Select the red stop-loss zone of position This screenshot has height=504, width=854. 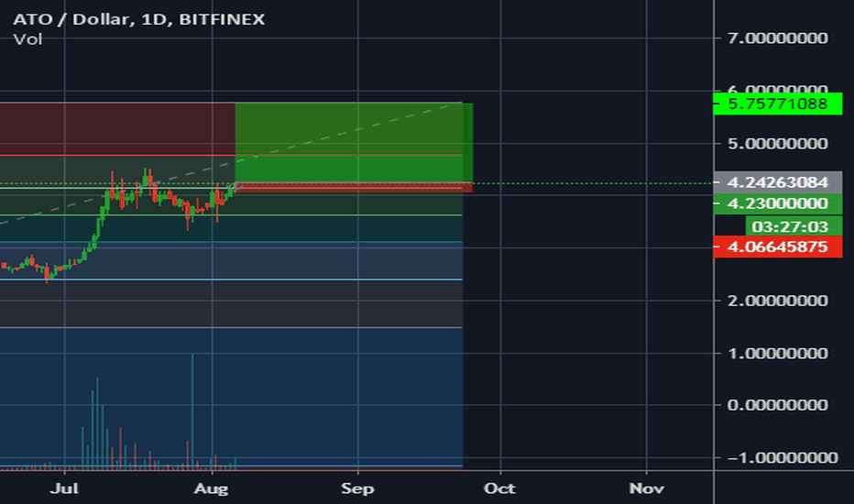pyautogui.click(x=354, y=188)
